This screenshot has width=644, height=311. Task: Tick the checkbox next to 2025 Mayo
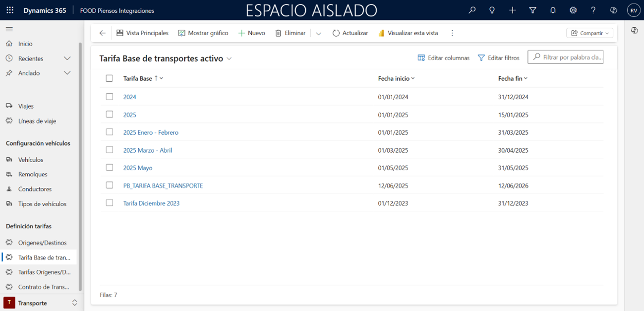(x=110, y=168)
